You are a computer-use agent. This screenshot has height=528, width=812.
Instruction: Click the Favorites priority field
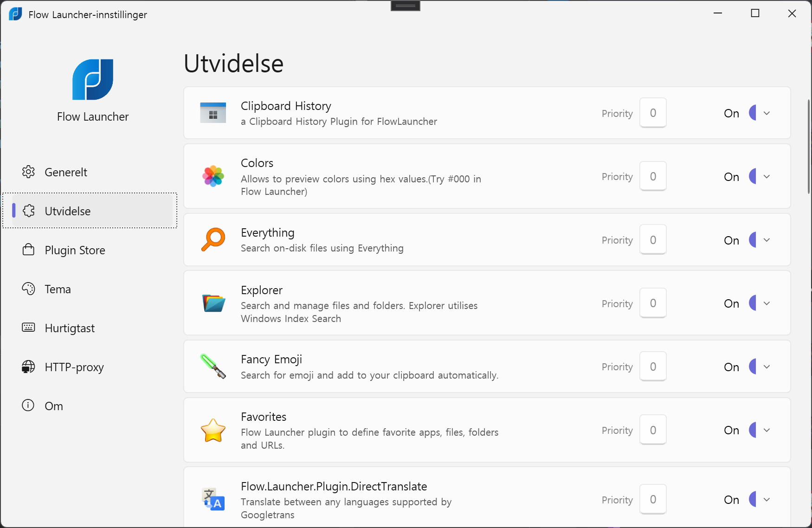(653, 430)
